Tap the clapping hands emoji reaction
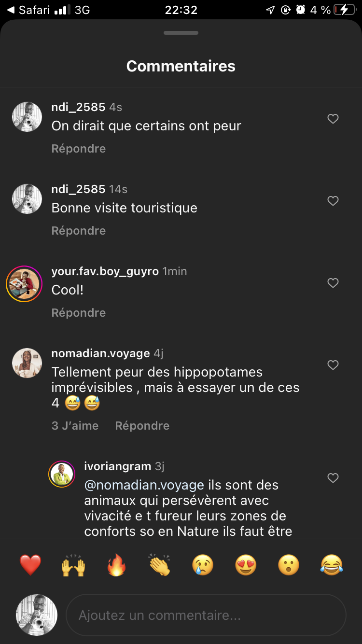 point(160,565)
